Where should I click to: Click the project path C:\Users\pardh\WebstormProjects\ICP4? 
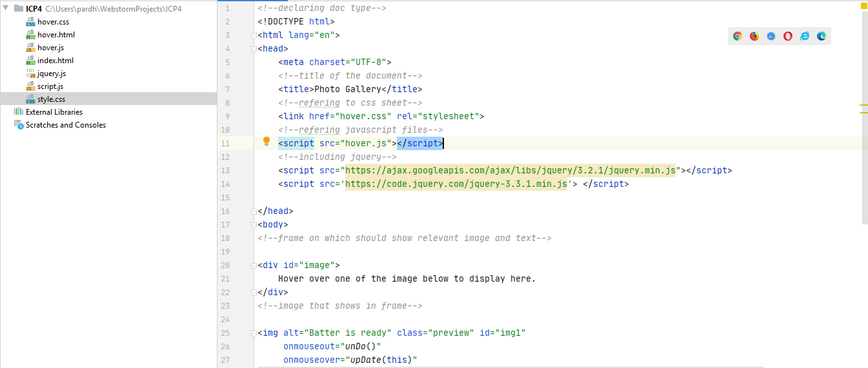click(114, 9)
